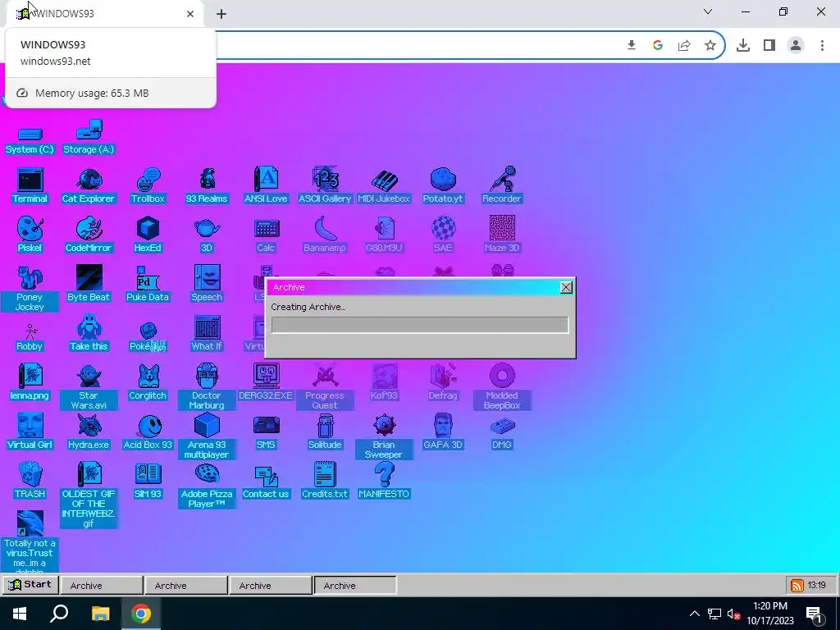Open the Storage (A:) drive icon
Image resolution: width=840 pixels, height=630 pixels.
pyautogui.click(x=89, y=138)
